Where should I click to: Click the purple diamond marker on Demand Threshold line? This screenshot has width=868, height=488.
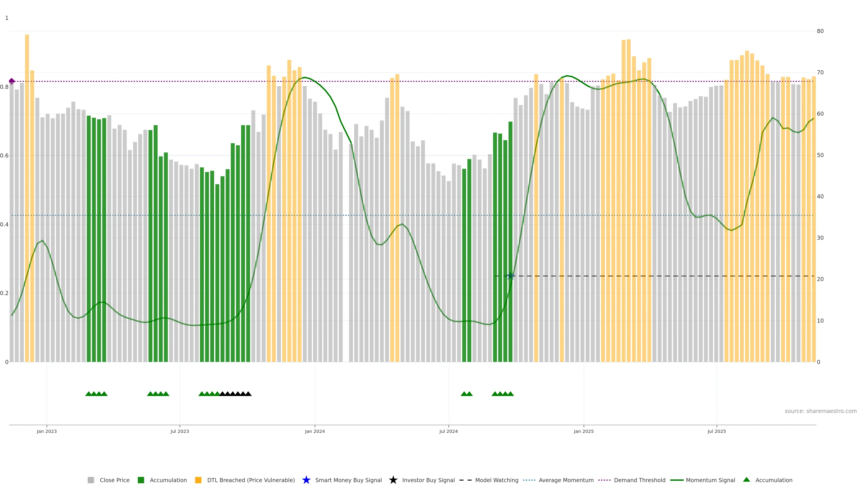click(12, 81)
